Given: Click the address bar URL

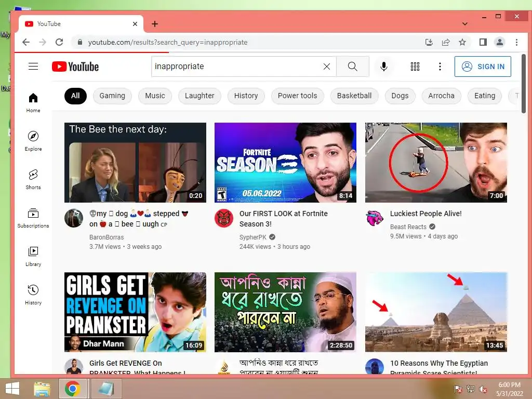Looking at the screenshot, I should pos(168,43).
